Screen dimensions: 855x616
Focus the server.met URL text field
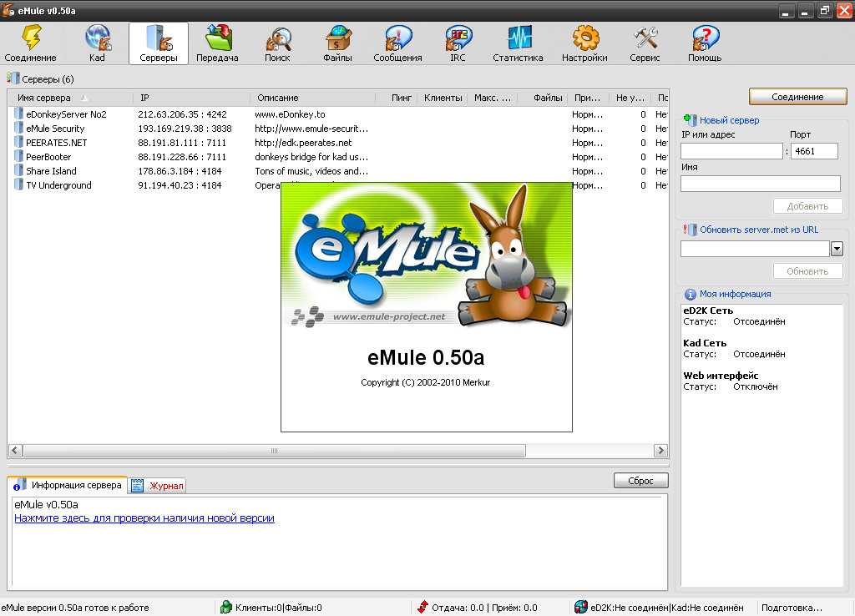[755, 249]
